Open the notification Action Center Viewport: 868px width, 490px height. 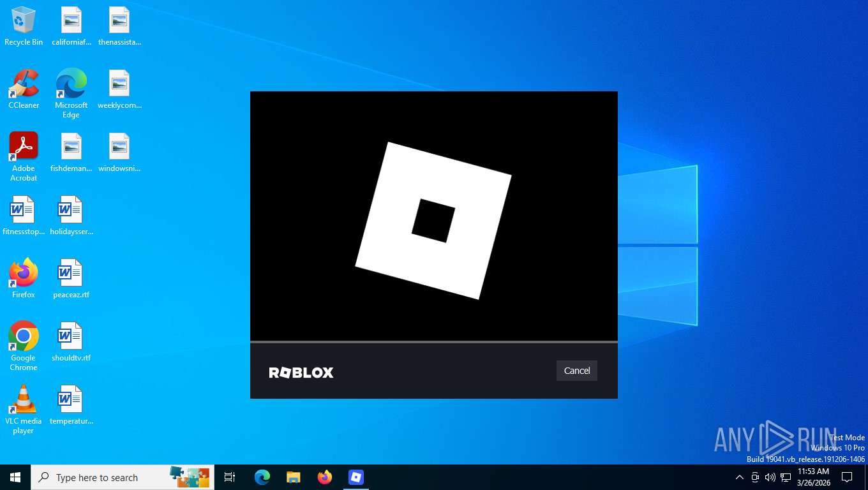click(x=847, y=477)
